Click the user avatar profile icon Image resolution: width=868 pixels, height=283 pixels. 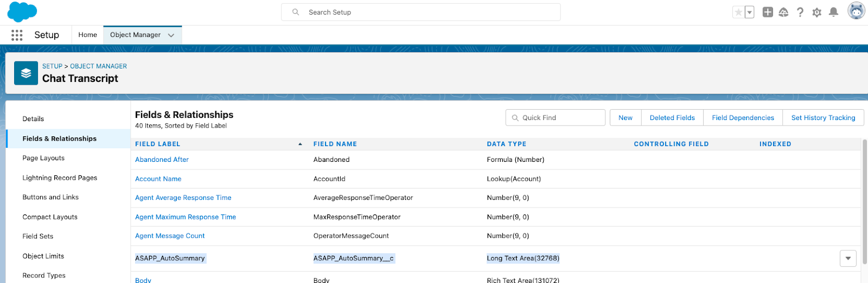[856, 11]
